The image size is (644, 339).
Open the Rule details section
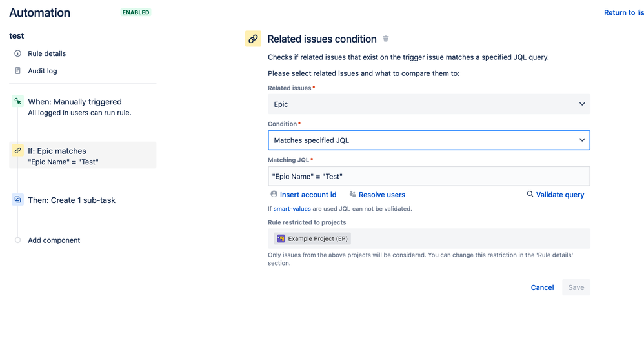[46, 53]
